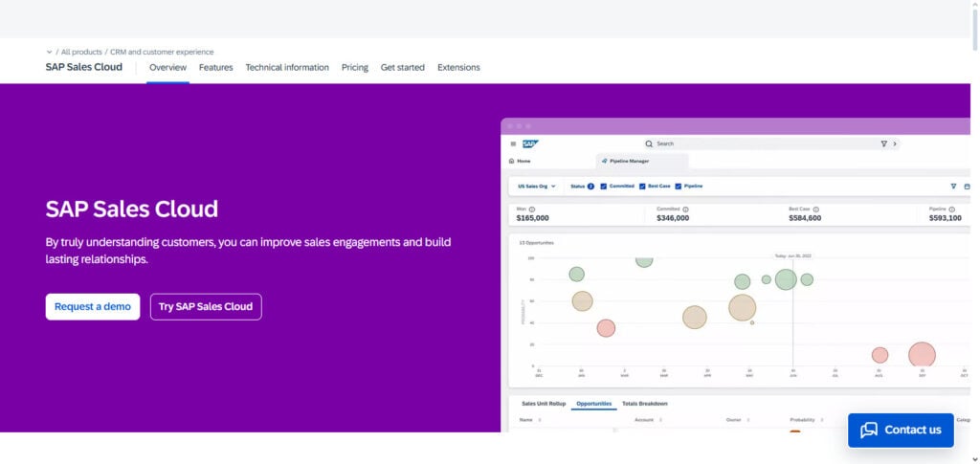Open the US Sales Org dropdown
Image resolution: width=980 pixels, height=464 pixels.
pyautogui.click(x=537, y=187)
